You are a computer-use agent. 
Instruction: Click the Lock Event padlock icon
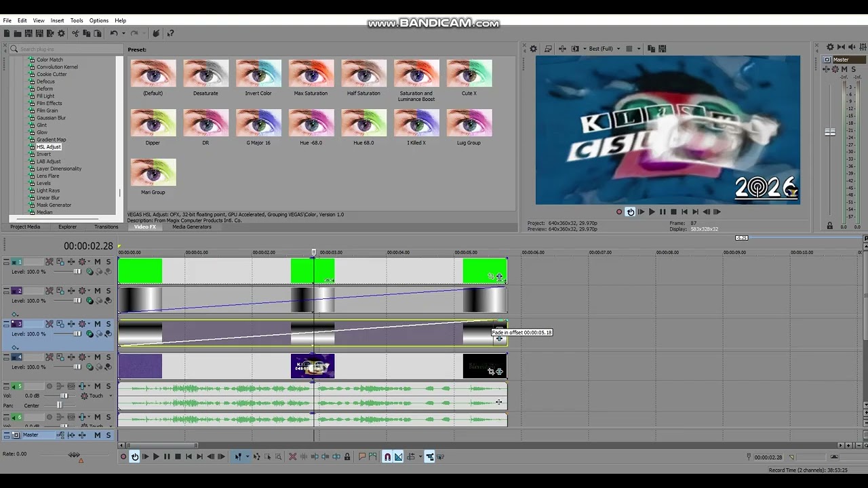point(347,457)
